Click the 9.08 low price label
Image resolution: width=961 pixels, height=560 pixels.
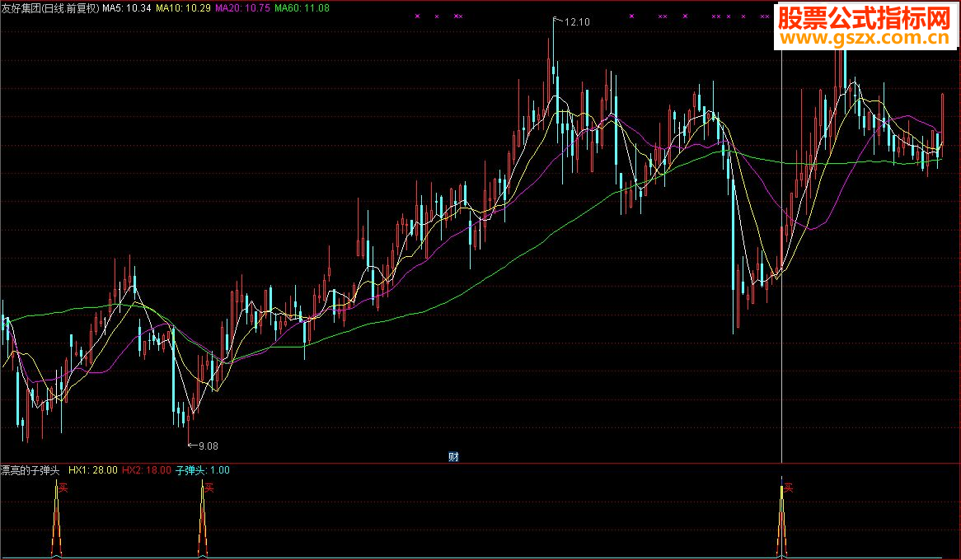click(209, 446)
